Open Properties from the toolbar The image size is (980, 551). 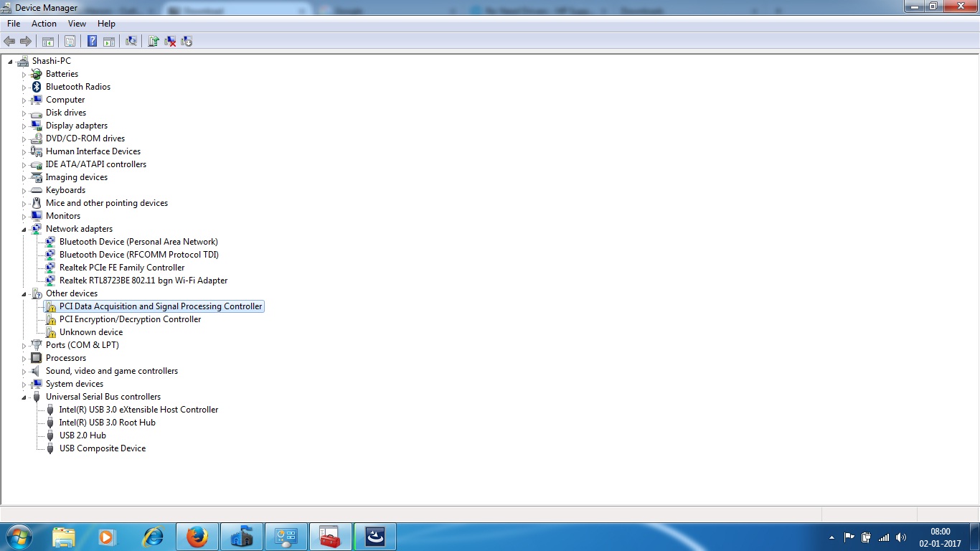click(x=70, y=42)
